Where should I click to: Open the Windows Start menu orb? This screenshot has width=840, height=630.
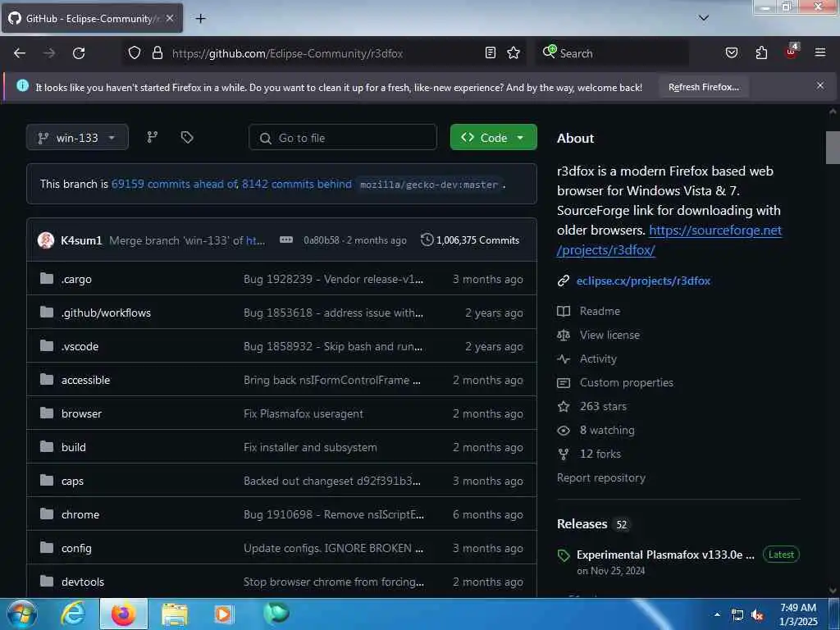click(x=21, y=614)
